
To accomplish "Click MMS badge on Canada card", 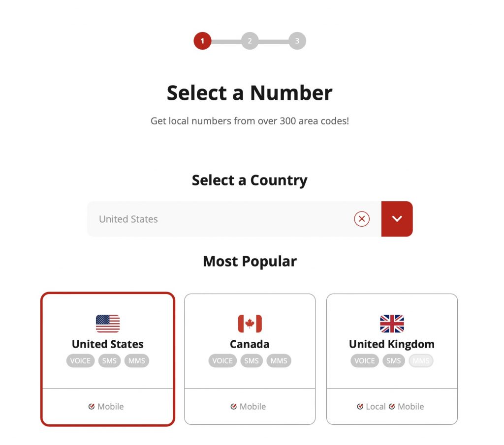I will (279, 361).
